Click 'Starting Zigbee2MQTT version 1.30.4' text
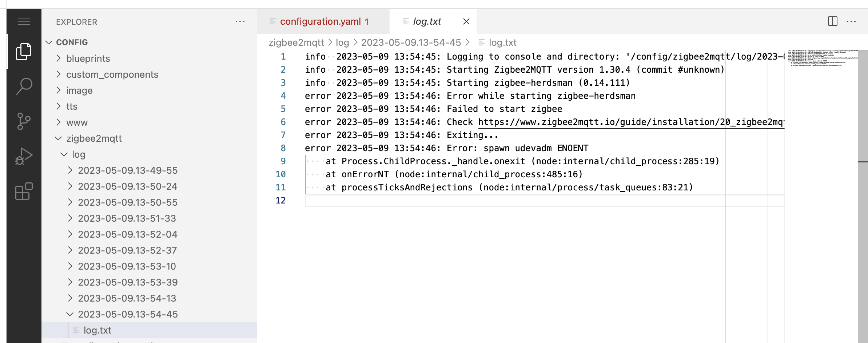This screenshot has height=343, width=868. click(538, 70)
